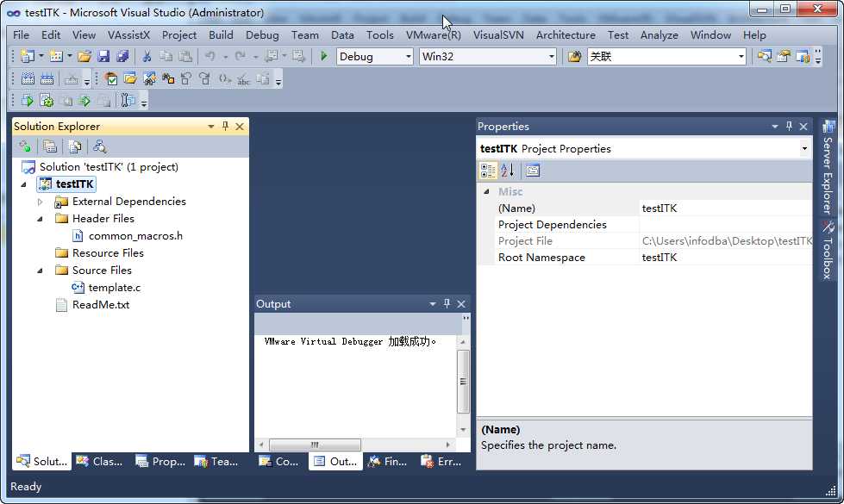Close the Solution Explorer panel
Viewport: 844px width, 504px height.
(x=240, y=126)
